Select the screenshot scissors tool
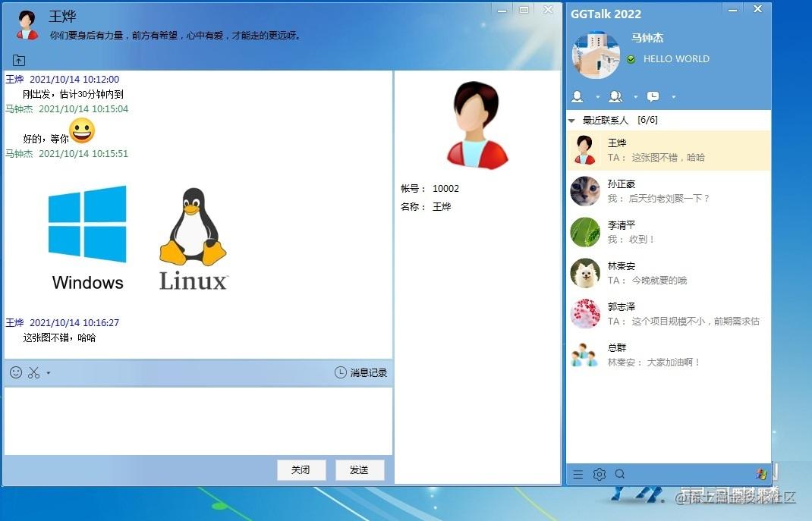Screen dimensions: 812x521 33,372
